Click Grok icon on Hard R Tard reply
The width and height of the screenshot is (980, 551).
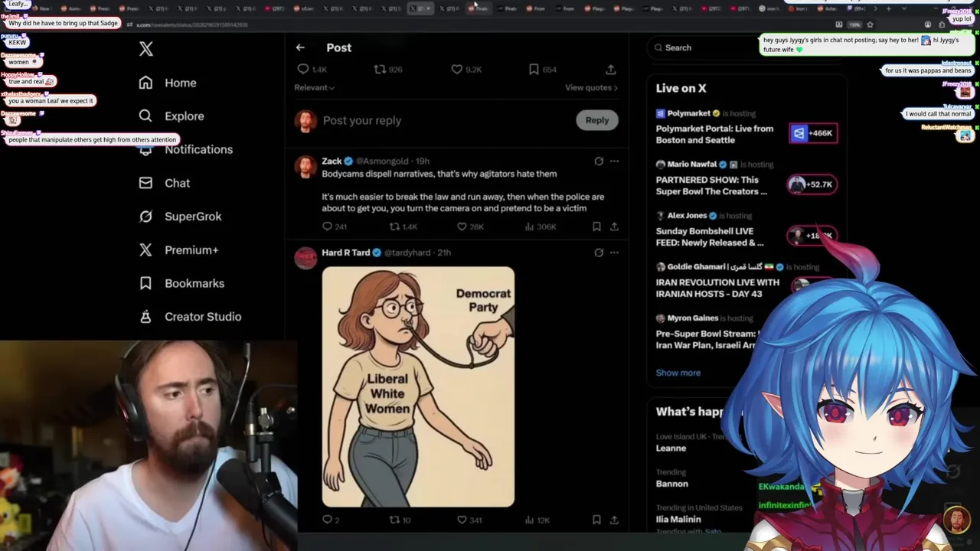pyautogui.click(x=599, y=252)
